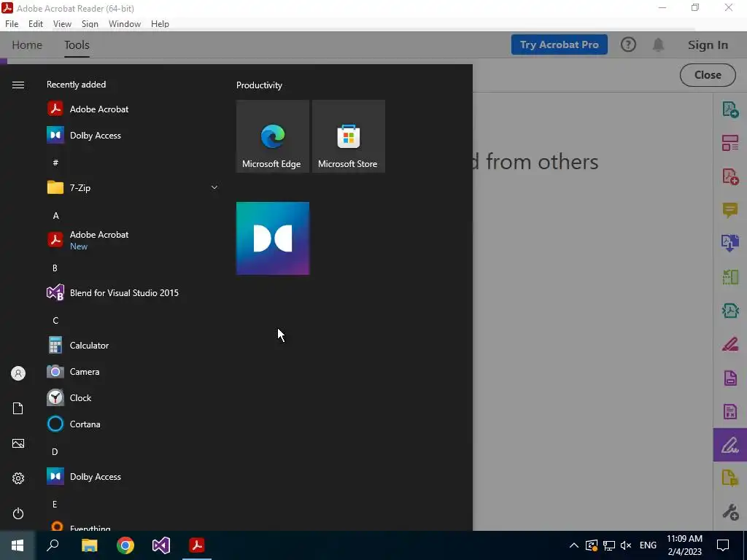This screenshot has height=560, width=747.
Task: Open network icon in system tray
Action: pyautogui.click(x=609, y=545)
